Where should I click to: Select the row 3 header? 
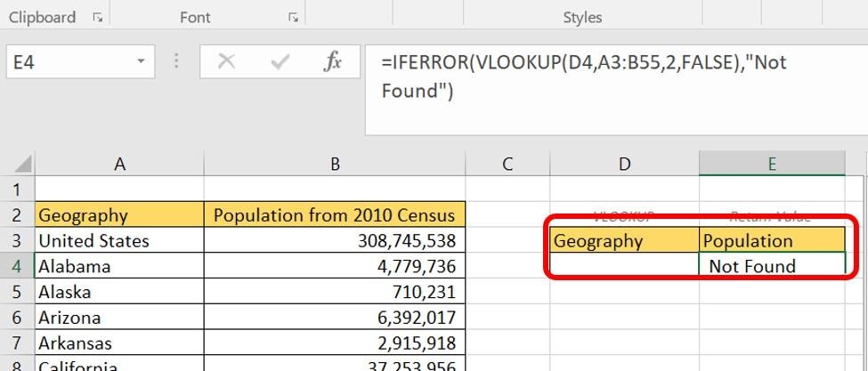coord(16,241)
